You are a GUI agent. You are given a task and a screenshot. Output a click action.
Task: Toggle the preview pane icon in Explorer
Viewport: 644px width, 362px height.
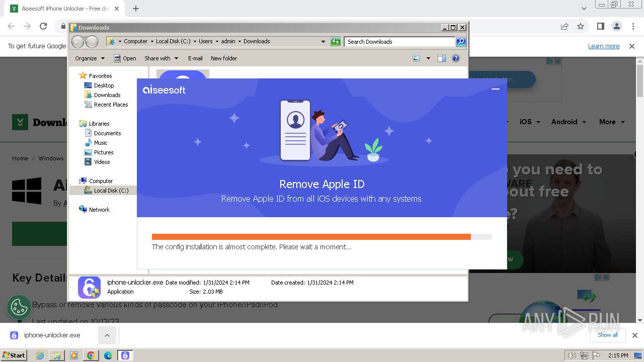442,58
